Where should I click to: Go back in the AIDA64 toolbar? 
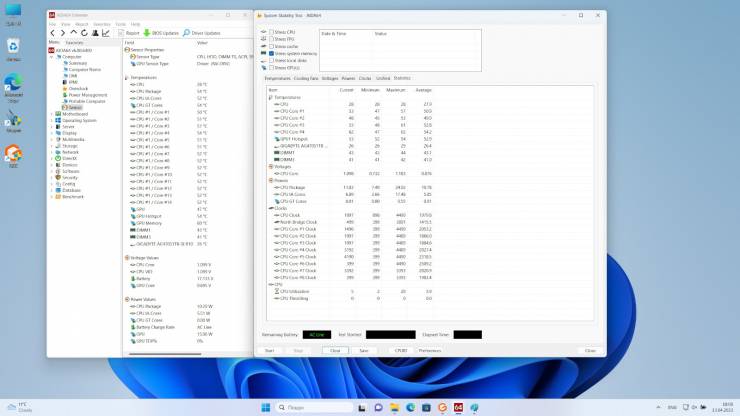(52, 33)
